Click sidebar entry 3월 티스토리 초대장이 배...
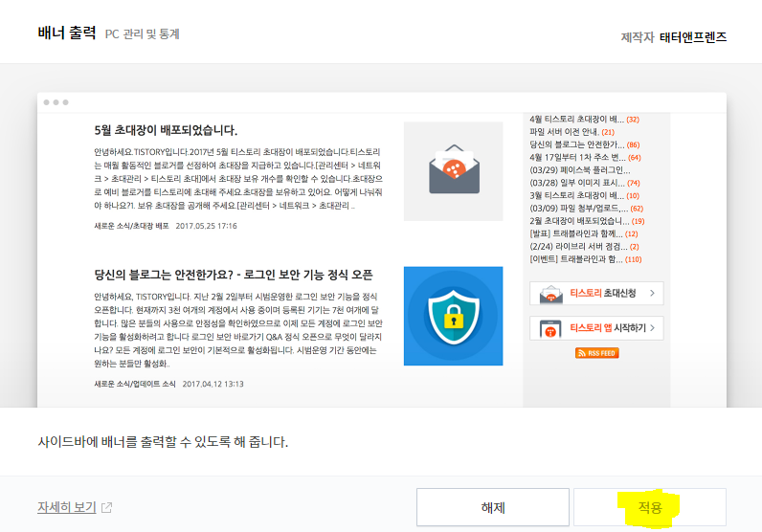The width and height of the screenshot is (762, 532). tap(584, 195)
